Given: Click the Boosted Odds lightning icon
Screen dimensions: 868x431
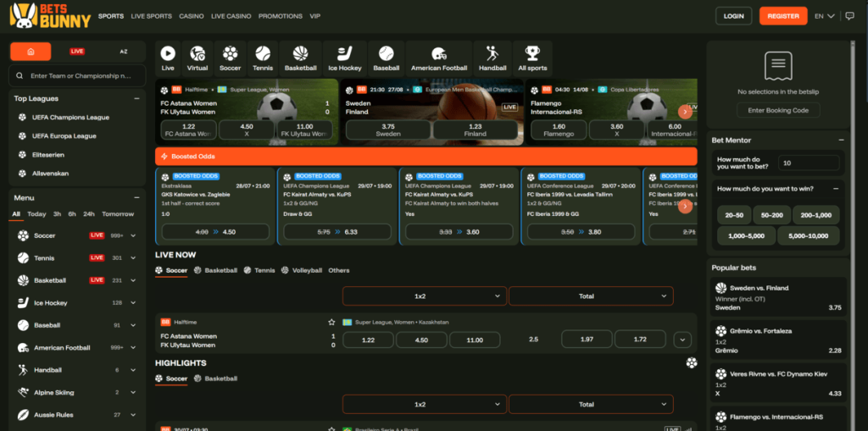Looking at the screenshot, I should pyautogui.click(x=164, y=157).
